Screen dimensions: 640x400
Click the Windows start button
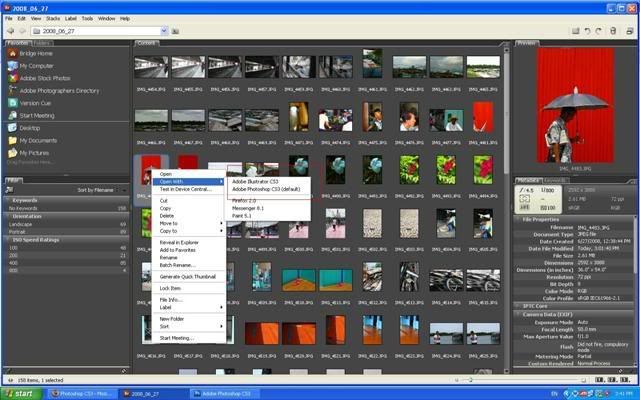pyautogui.click(x=20, y=394)
